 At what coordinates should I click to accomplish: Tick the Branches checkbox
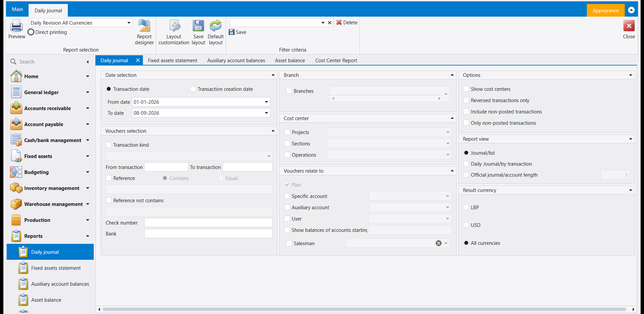tap(289, 91)
